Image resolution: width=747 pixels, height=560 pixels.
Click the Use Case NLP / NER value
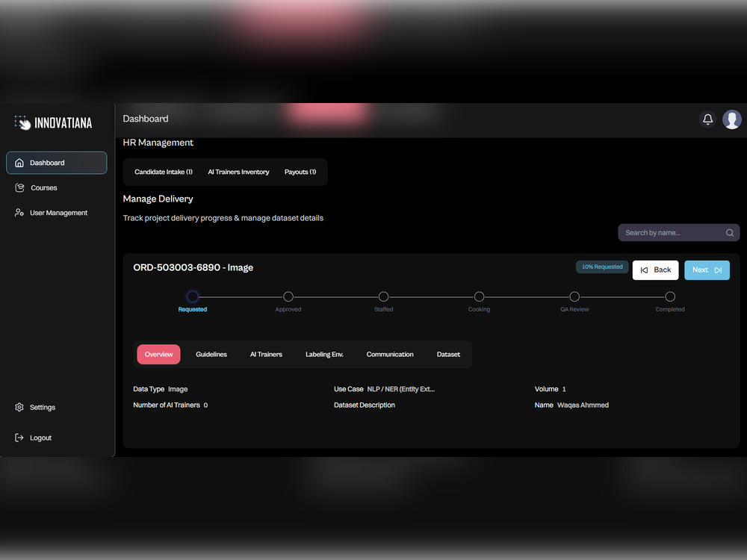pyautogui.click(x=400, y=389)
